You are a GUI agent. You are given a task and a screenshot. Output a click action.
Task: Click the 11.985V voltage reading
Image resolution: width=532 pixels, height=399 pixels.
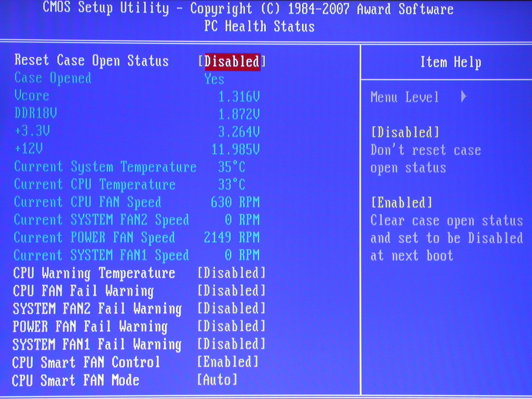pos(235,150)
